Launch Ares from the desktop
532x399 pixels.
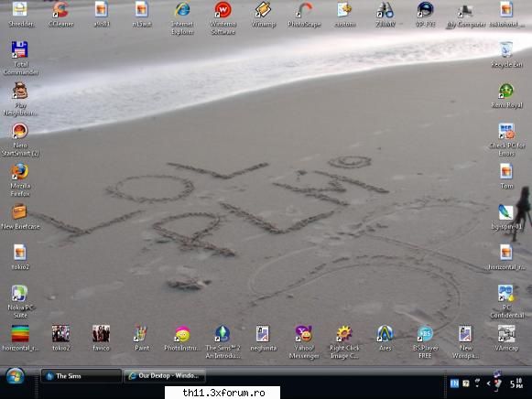click(385, 338)
